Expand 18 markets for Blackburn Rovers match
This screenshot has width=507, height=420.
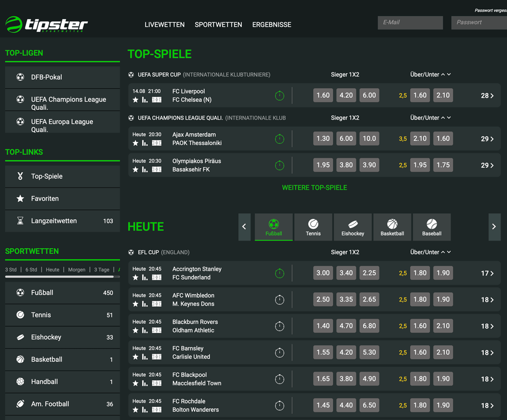click(487, 326)
